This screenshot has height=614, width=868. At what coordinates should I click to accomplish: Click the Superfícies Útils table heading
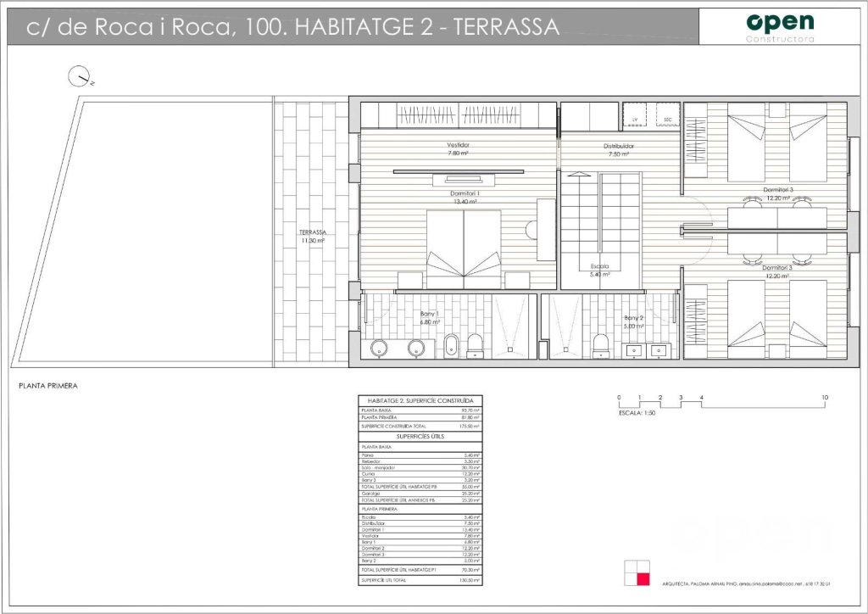click(x=420, y=436)
